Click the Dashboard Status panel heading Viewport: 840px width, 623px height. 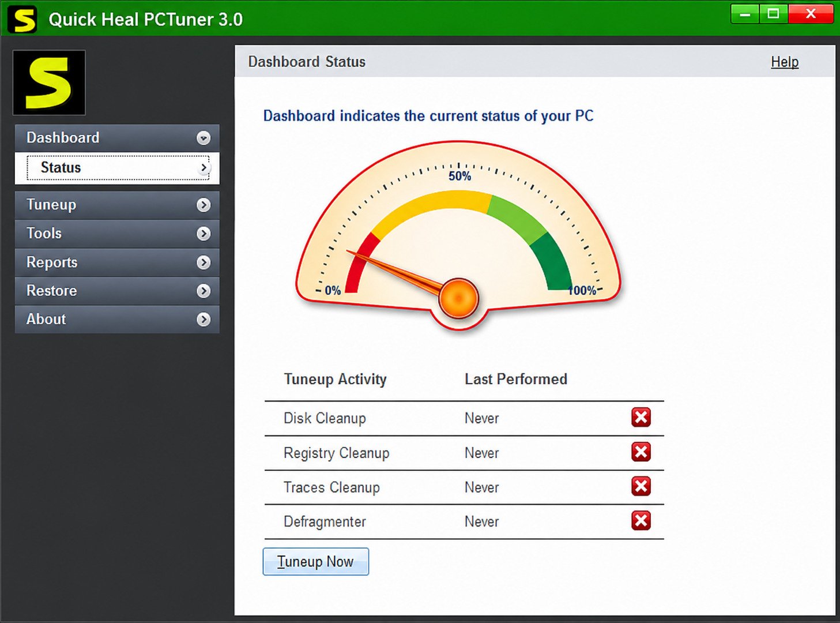click(307, 62)
